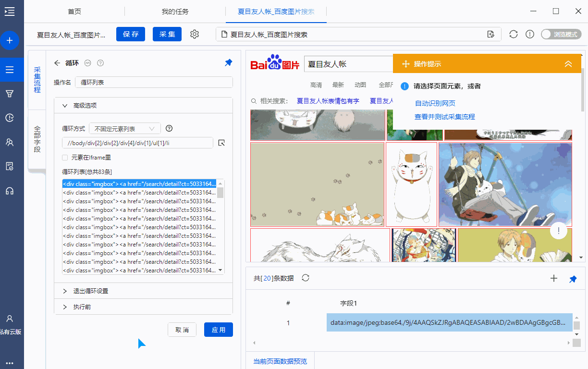Select the 动图 filter on Baidu page
The height and width of the screenshot is (369, 588).
coord(360,85)
